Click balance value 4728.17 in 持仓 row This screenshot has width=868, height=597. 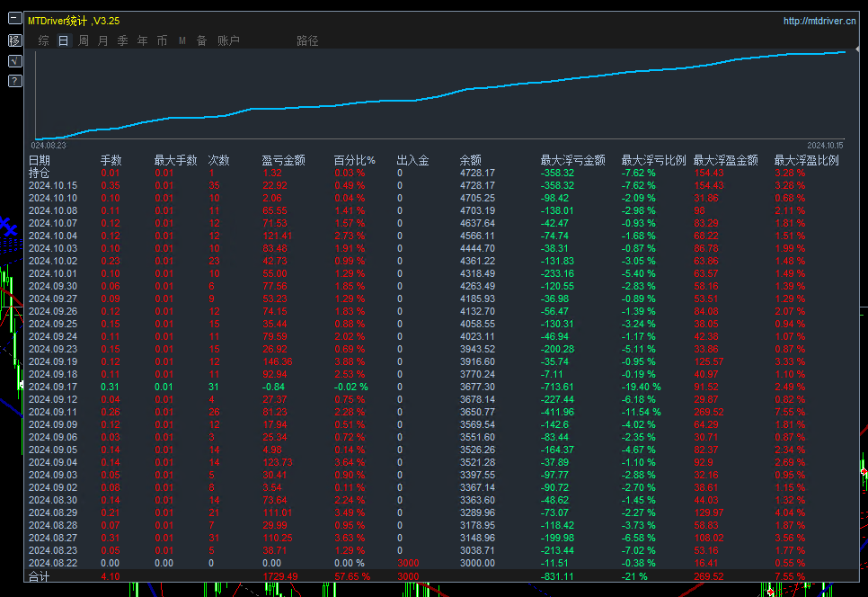click(x=477, y=174)
